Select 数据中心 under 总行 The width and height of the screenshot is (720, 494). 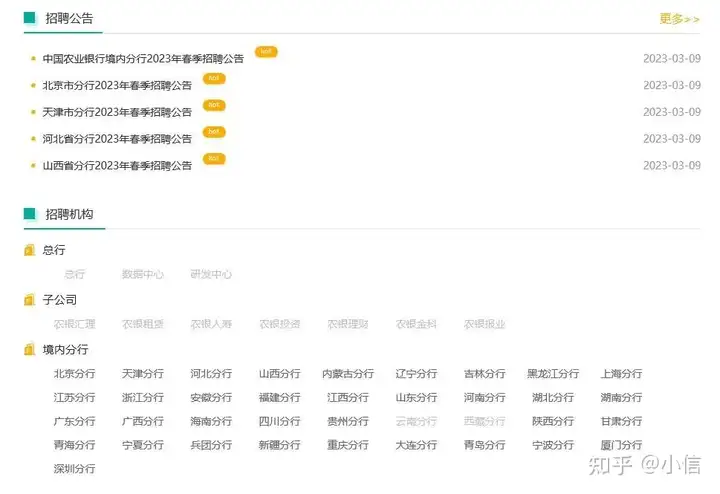(143, 274)
